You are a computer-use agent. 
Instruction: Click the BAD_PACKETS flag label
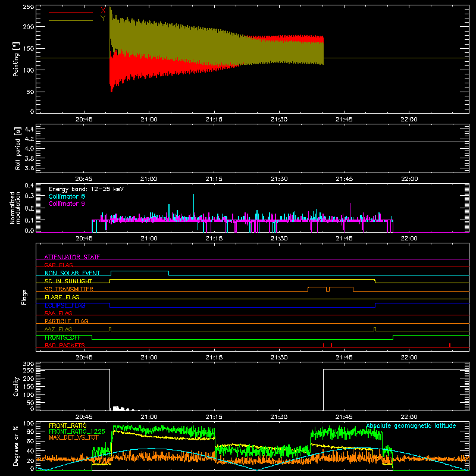pyautogui.click(x=65, y=345)
